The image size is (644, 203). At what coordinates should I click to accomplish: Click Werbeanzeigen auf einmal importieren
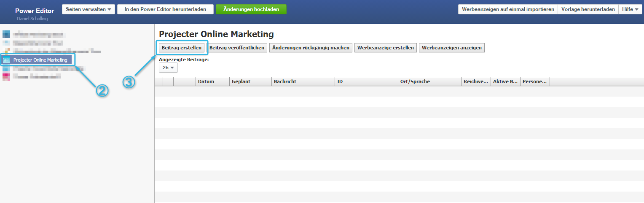pos(508,9)
